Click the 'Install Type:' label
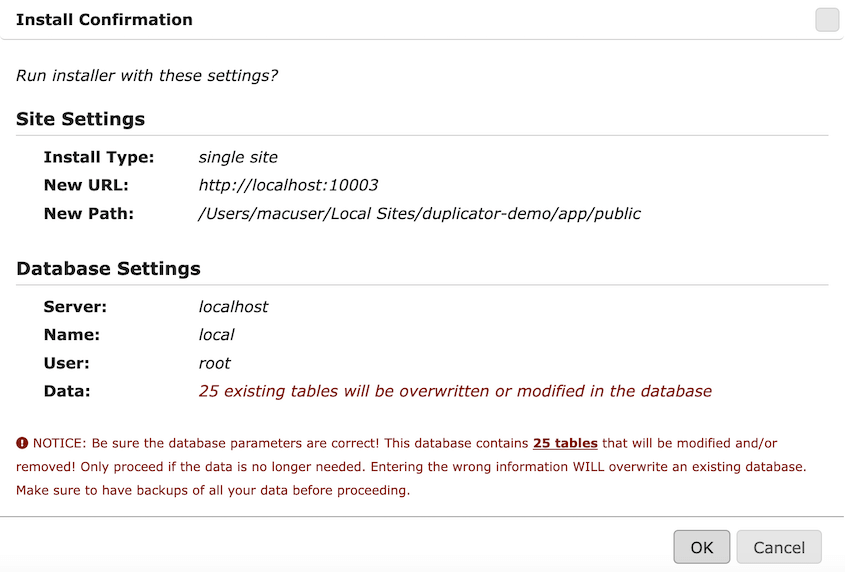Screen dimensions: 845x572 (x=99, y=157)
